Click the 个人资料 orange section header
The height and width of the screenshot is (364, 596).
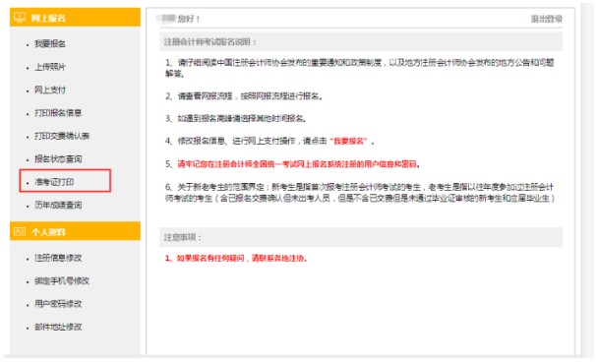(x=76, y=231)
